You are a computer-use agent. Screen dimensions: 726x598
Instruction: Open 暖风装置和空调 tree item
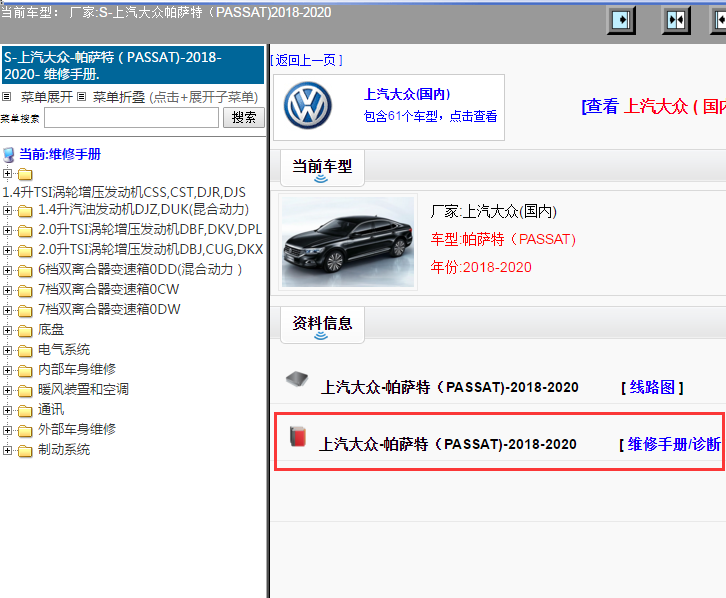[83, 389]
